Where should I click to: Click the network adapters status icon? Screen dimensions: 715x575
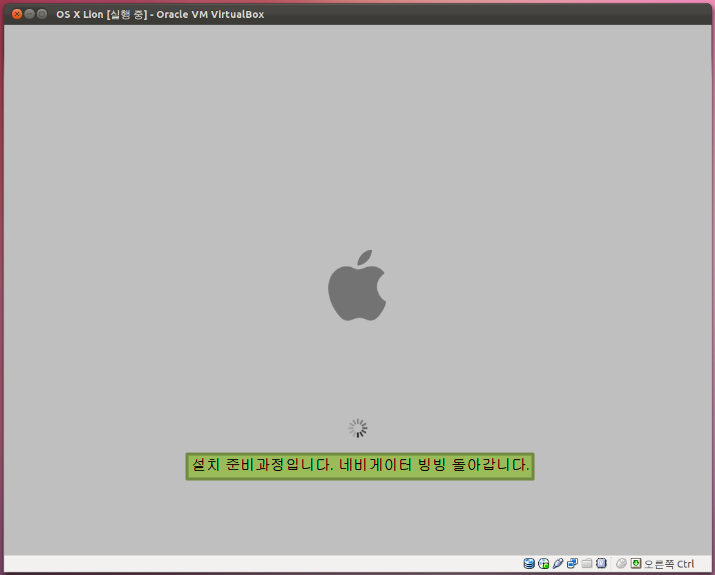pyautogui.click(x=572, y=564)
